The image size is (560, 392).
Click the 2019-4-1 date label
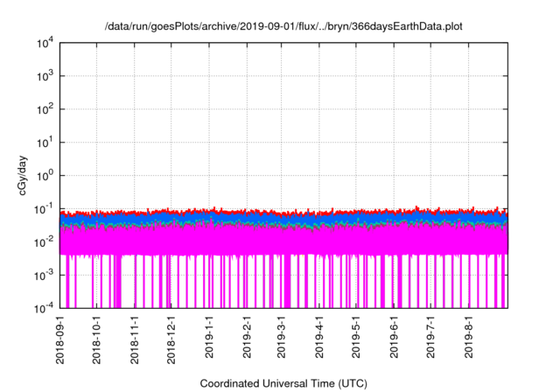coord(319,336)
